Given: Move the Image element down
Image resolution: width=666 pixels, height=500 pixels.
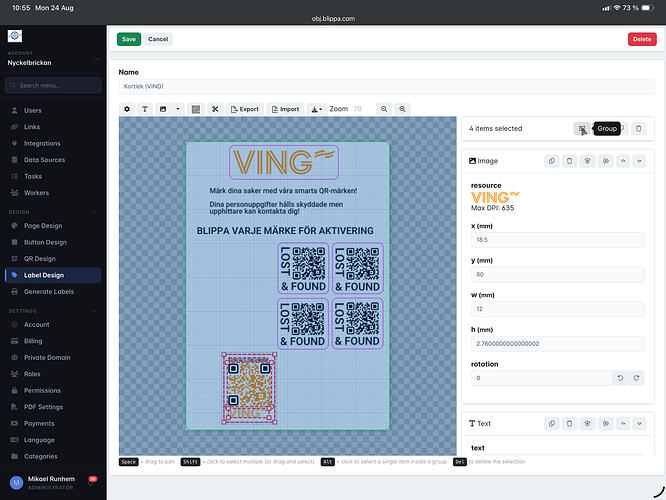Looking at the screenshot, I should pyautogui.click(x=639, y=161).
